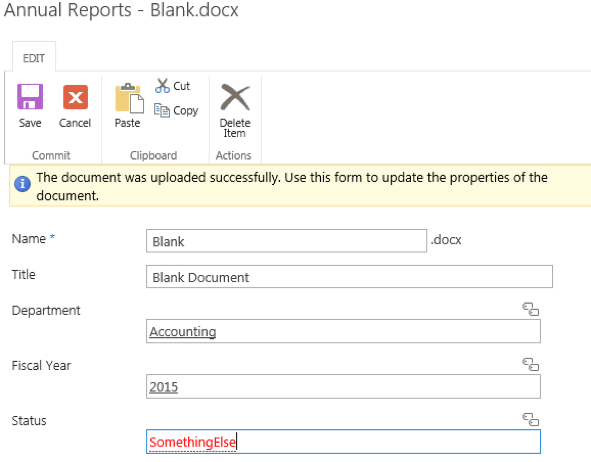The width and height of the screenshot is (591, 462).
Task: Click the Paste clipboard icon
Action: pos(129,98)
